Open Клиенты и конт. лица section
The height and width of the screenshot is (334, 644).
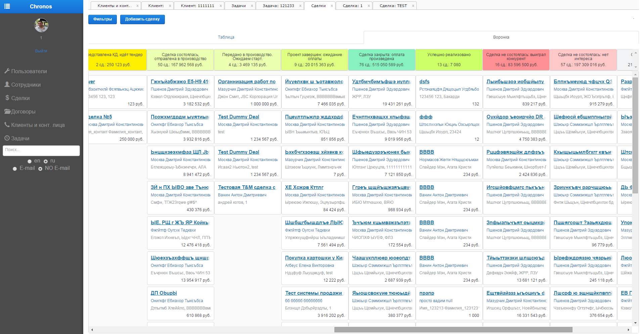(x=35, y=125)
